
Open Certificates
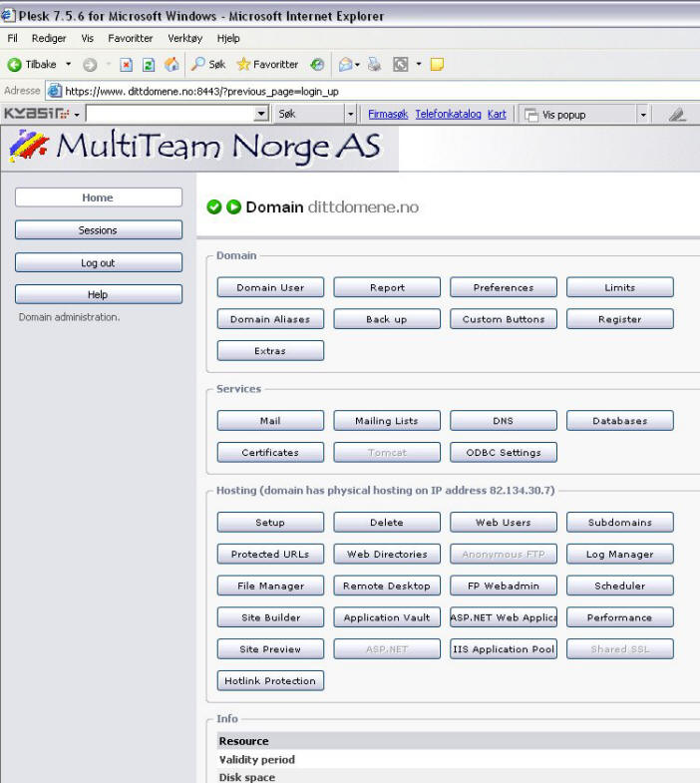click(x=270, y=453)
